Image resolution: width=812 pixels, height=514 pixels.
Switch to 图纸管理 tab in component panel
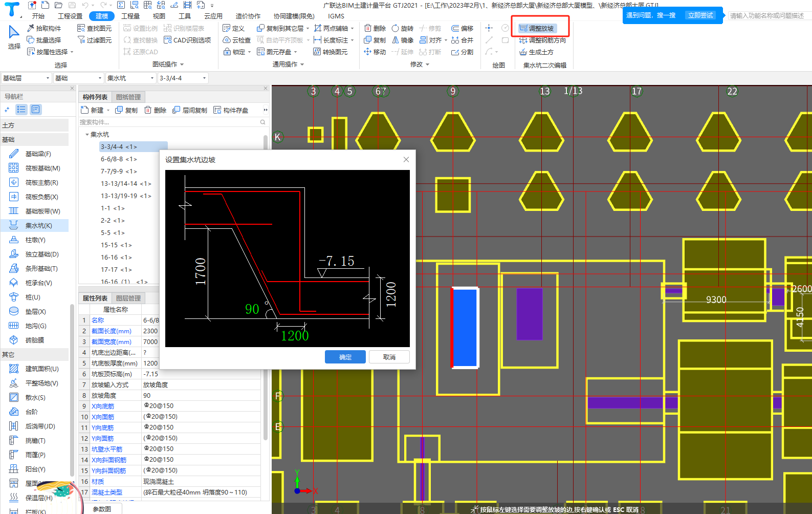128,97
